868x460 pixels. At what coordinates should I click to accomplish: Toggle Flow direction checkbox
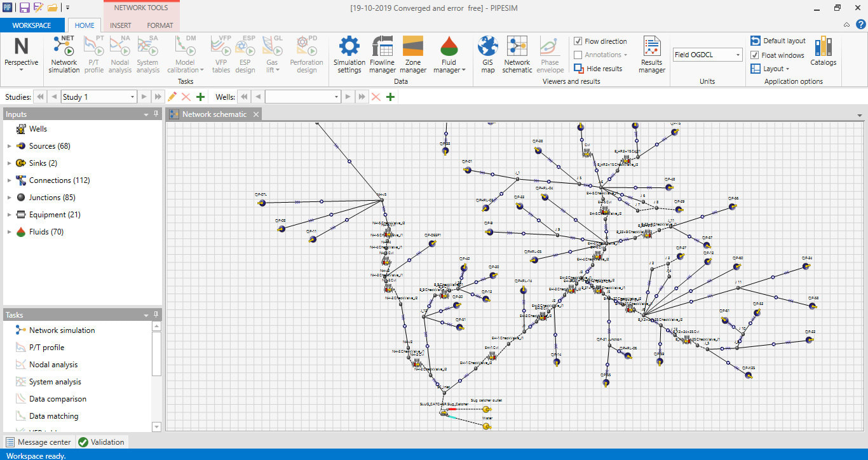tap(578, 41)
